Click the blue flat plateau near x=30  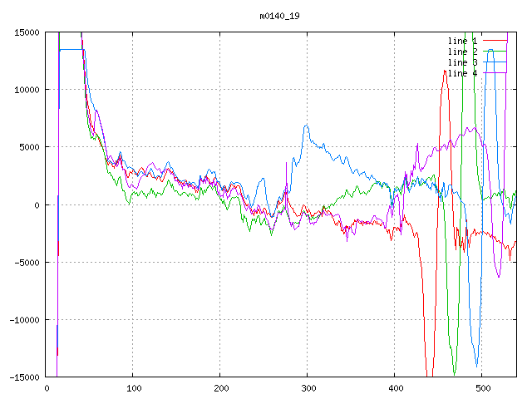pyautogui.click(x=71, y=50)
